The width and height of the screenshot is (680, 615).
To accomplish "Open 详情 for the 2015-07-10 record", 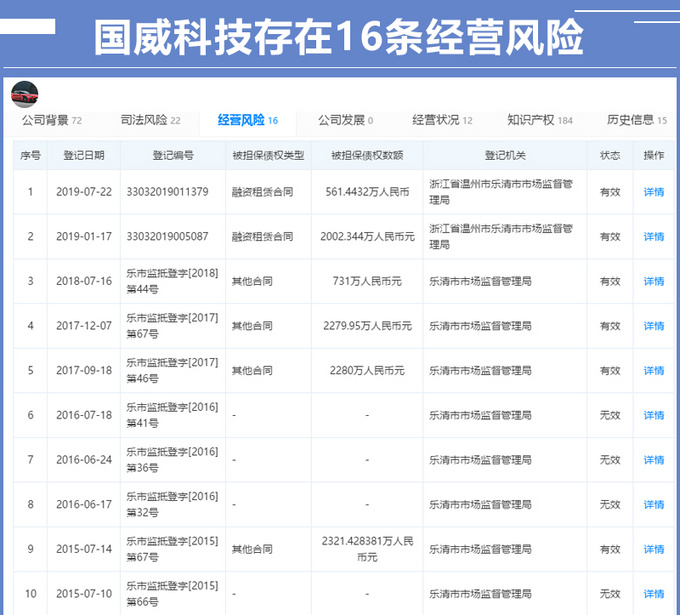I will pyautogui.click(x=653, y=594).
